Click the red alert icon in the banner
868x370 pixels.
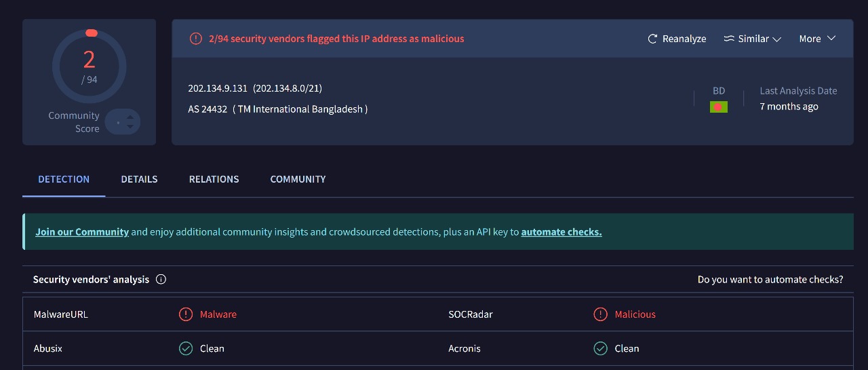click(196, 39)
